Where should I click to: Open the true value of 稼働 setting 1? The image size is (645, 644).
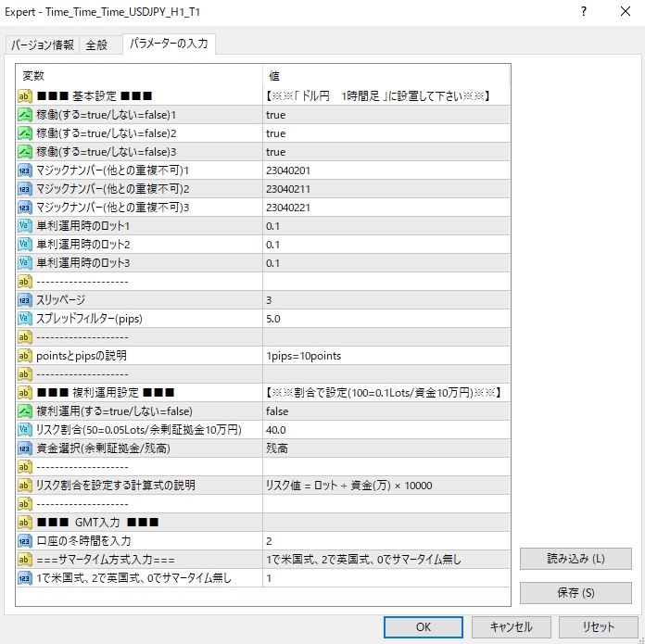386,115
